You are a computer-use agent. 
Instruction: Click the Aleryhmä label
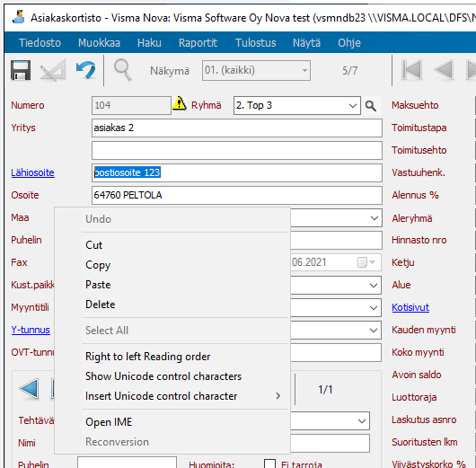click(x=412, y=218)
